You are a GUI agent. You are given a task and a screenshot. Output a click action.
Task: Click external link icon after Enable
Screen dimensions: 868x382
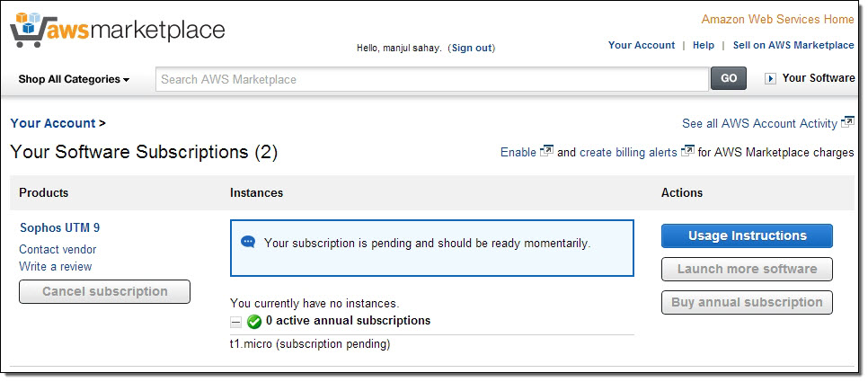point(546,151)
